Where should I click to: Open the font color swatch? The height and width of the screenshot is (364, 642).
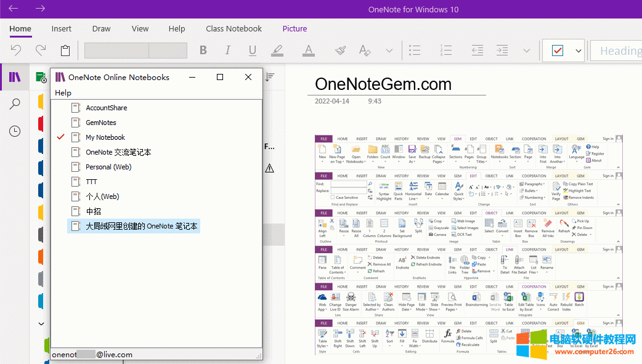tap(309, 51)
